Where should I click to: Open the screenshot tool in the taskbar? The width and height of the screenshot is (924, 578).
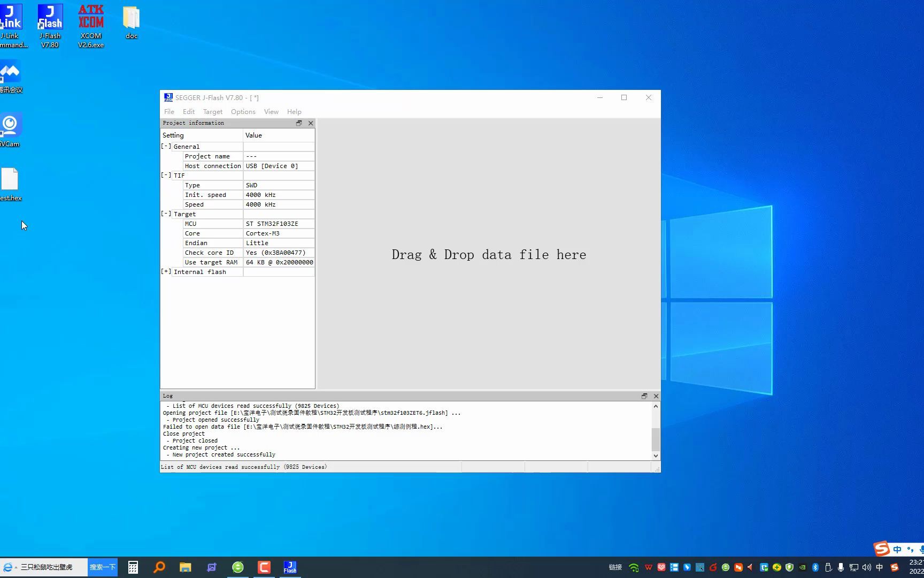pyautogui.click(x=212, y=567)
